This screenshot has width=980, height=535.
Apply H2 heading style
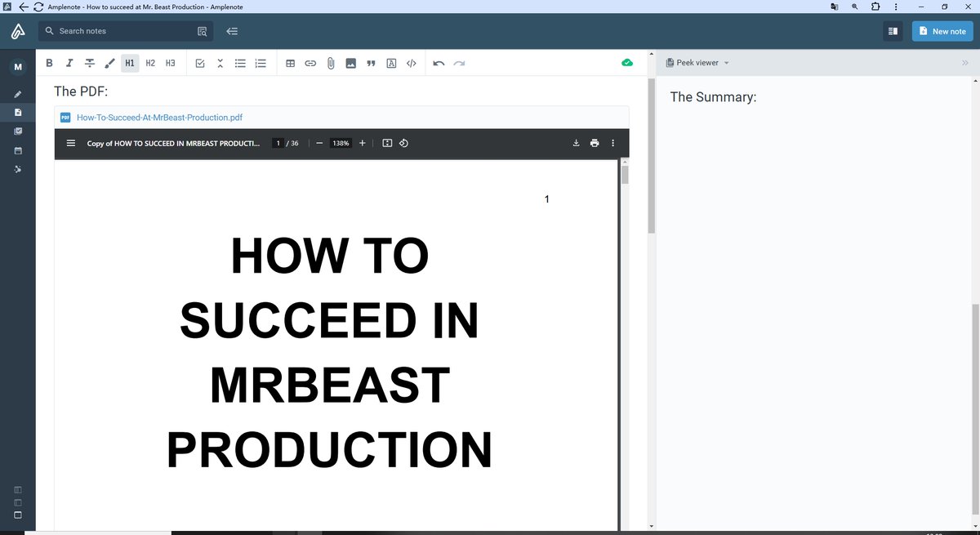coord(150,63)
